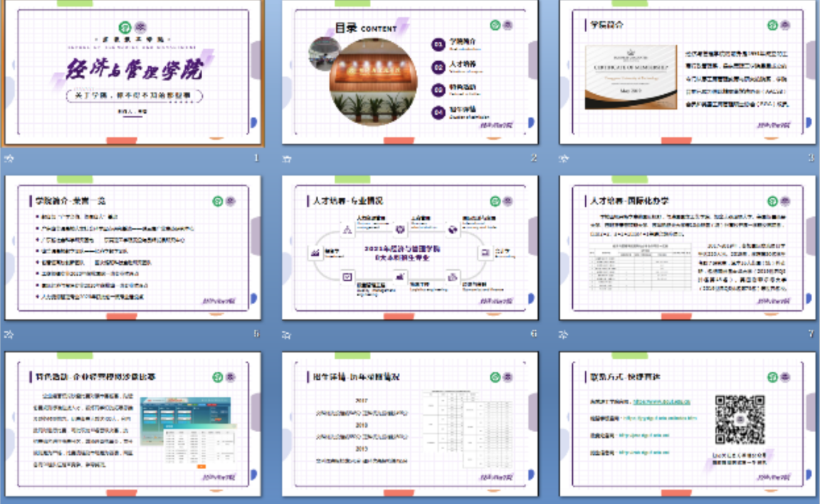This screenshot has width=820, height=504.
Task: Select the 人才培养-专业情况 slide
Action: coord(410,248)
